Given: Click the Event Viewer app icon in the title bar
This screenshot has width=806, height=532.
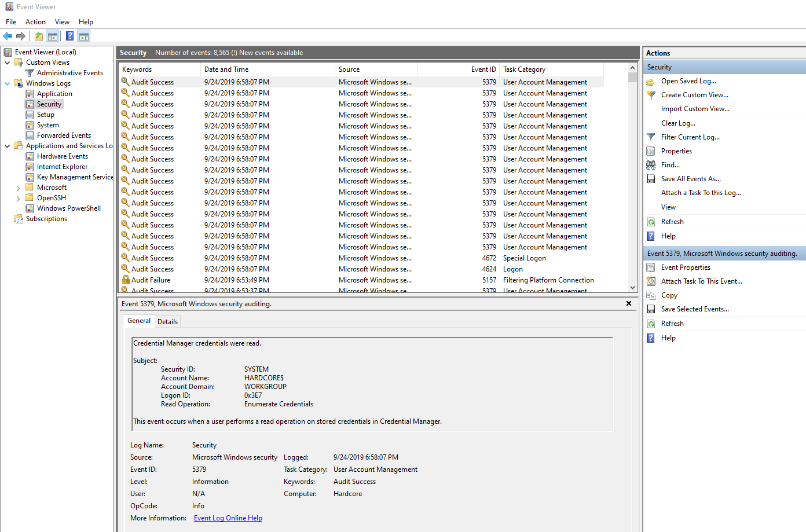Looking at the screenshot, I should click(9, 7).
